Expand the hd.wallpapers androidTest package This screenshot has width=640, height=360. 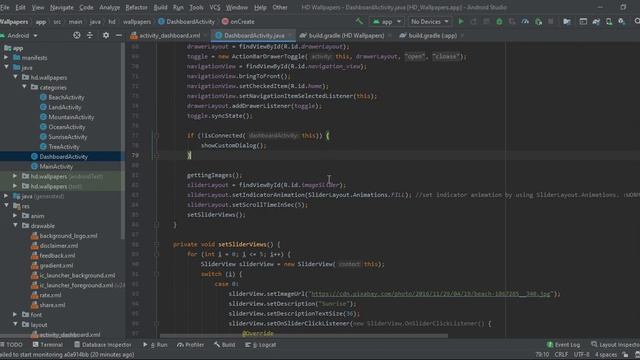pyautogui.click(x=15, y=176)
